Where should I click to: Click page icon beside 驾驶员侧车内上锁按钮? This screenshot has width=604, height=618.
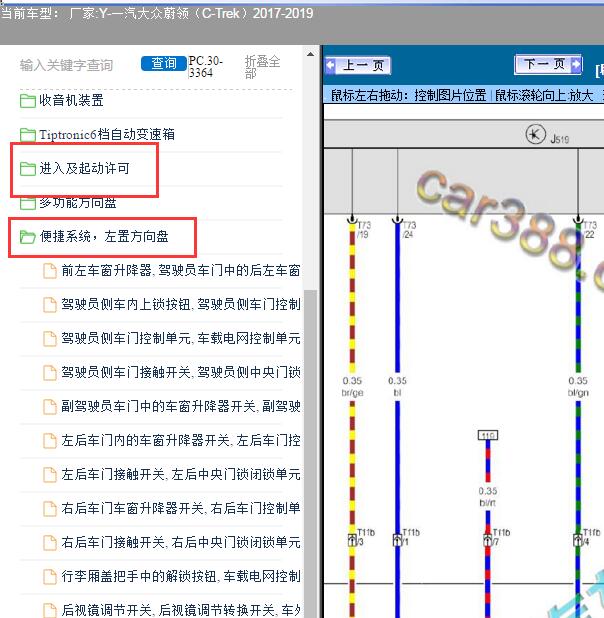tap(50, 305)
